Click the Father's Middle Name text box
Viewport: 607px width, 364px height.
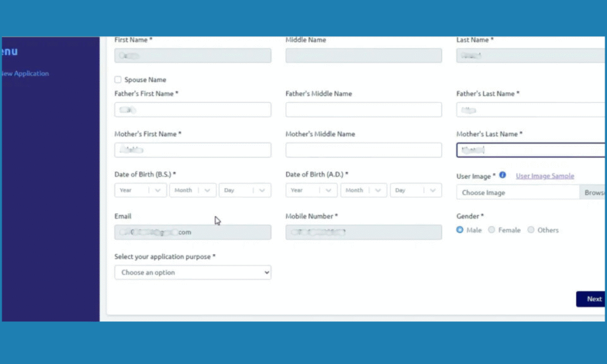coord(363,109)
